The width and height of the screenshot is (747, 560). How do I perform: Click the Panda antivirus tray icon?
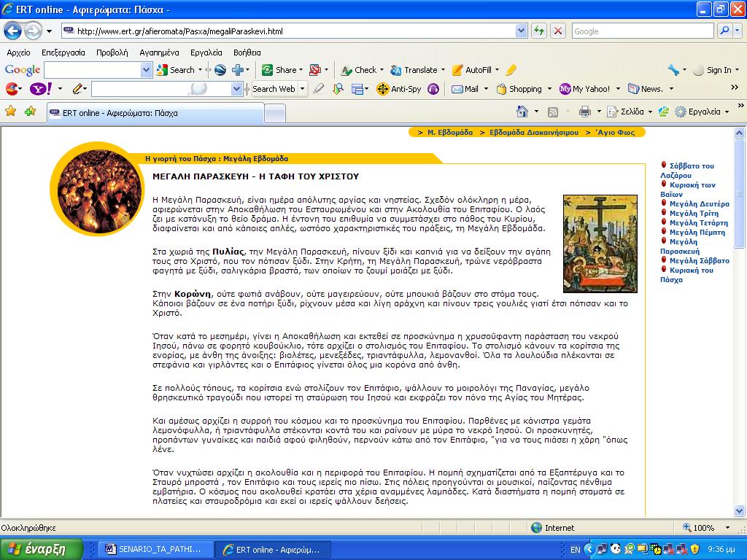pyautogui.click(x=615, y=549)
